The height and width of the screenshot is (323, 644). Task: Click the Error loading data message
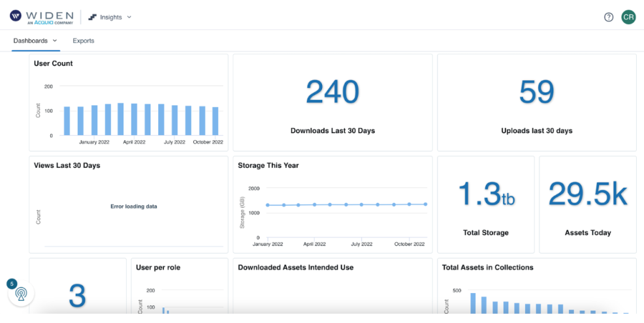point(133,206)
